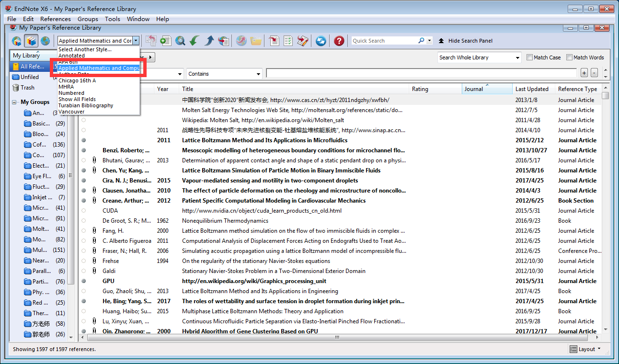Enable the Match Words checkbox
Screen dimensions: 619x364
point(569,57)
